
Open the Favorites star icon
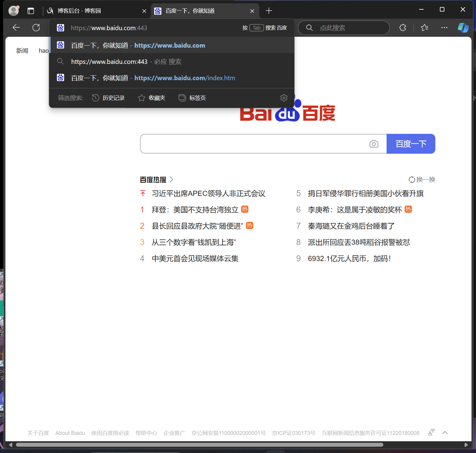(425, 28)
